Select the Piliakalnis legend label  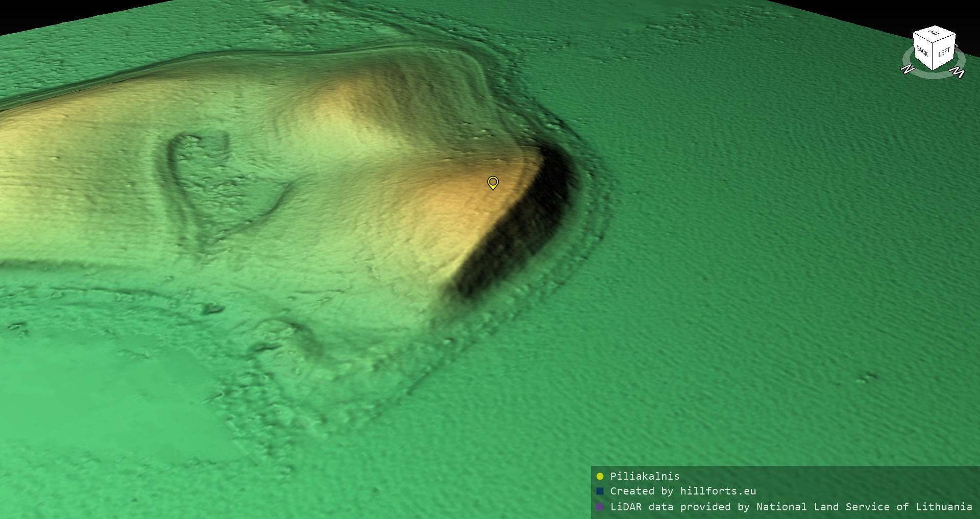click(645, 476)
